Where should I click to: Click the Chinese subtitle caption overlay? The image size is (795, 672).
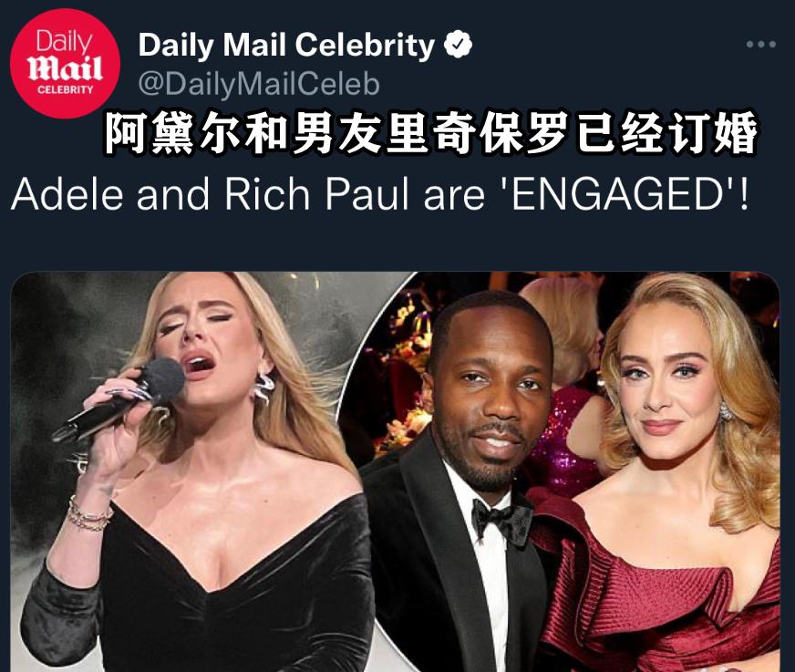(x=430, y=133)
